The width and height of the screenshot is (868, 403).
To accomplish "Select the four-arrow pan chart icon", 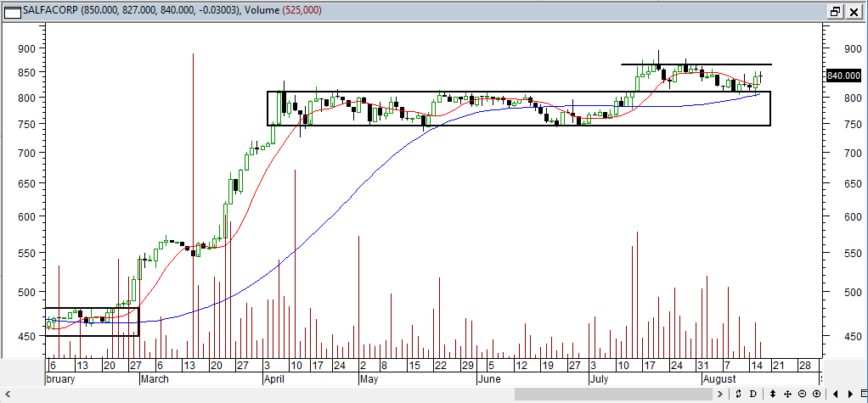I will 787,395.
